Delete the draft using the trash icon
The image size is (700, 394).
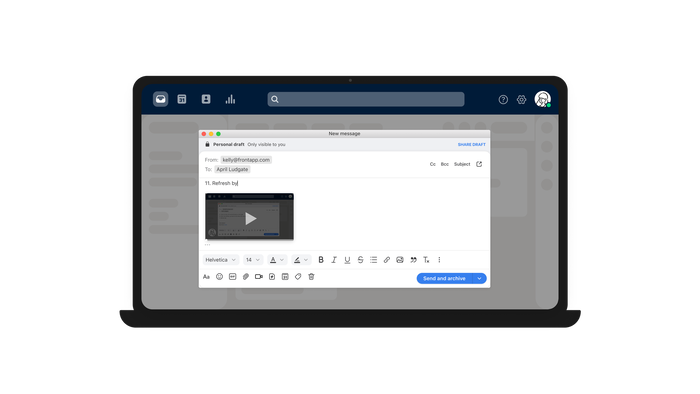coord(311,277)
